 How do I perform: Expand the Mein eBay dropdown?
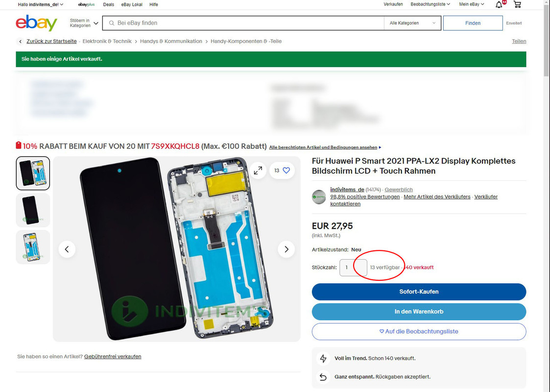472,4
